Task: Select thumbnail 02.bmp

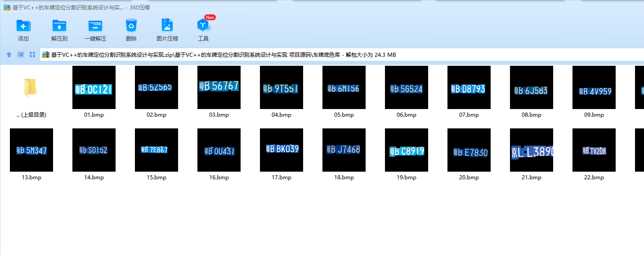Action: [157, 87]
